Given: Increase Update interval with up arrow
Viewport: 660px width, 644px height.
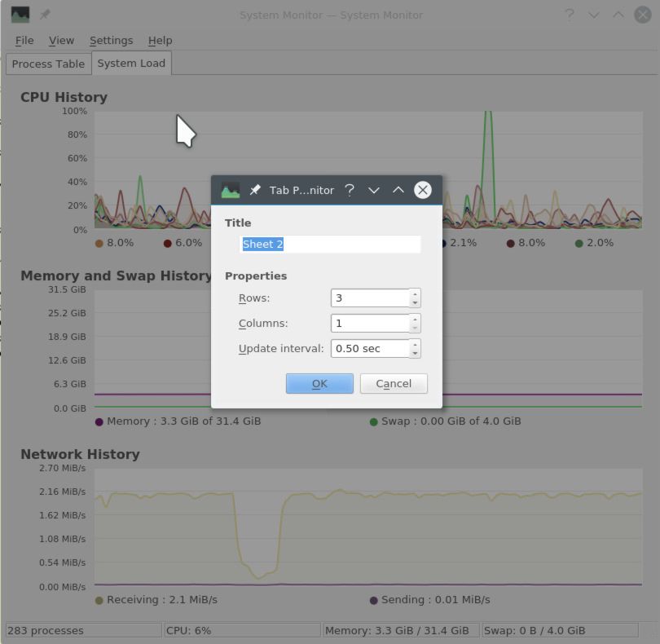Looking at the screenshot, I should coord(415,345).
